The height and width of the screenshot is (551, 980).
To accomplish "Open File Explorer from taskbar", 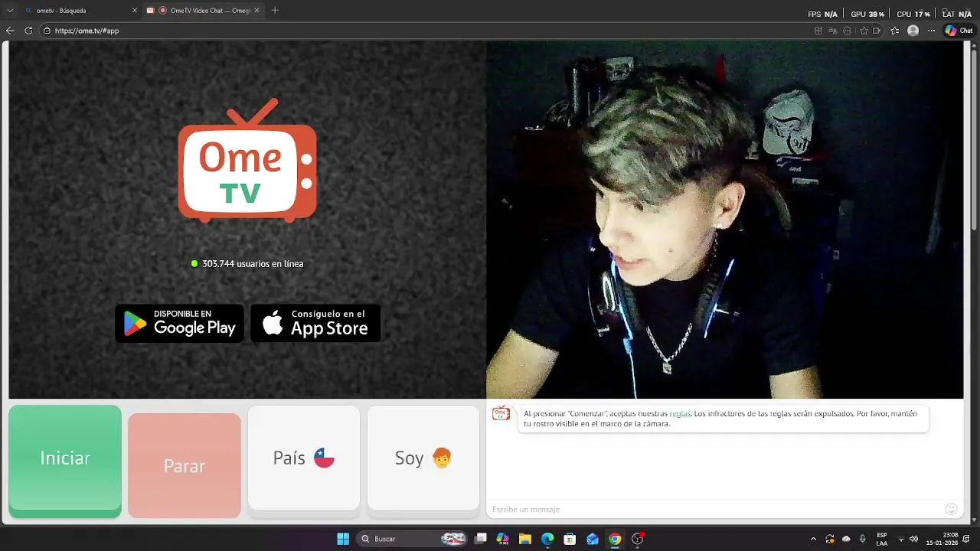I will [x=525, y=539].
